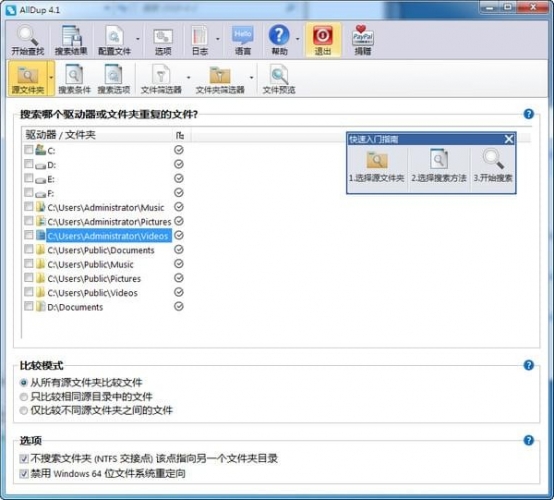Switch to the 搜索条件 tab
The image size is (554, 500).
point(74,80)
